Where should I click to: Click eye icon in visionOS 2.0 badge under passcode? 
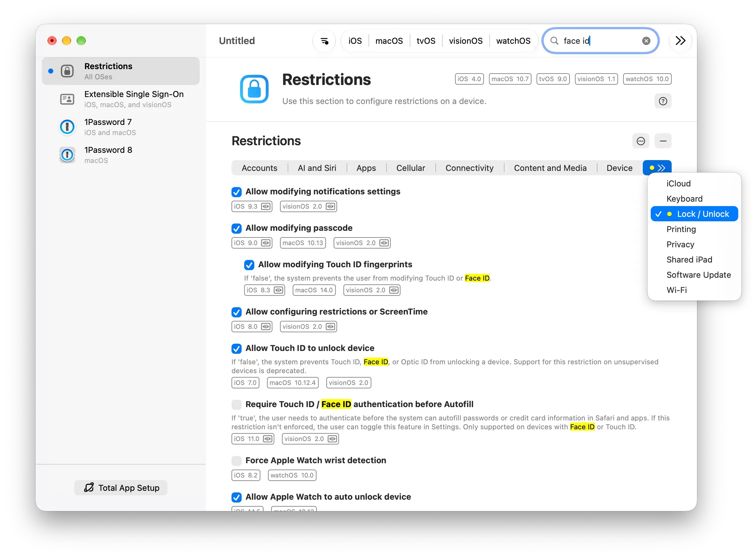pyautogui.click(x=384, y=243)
